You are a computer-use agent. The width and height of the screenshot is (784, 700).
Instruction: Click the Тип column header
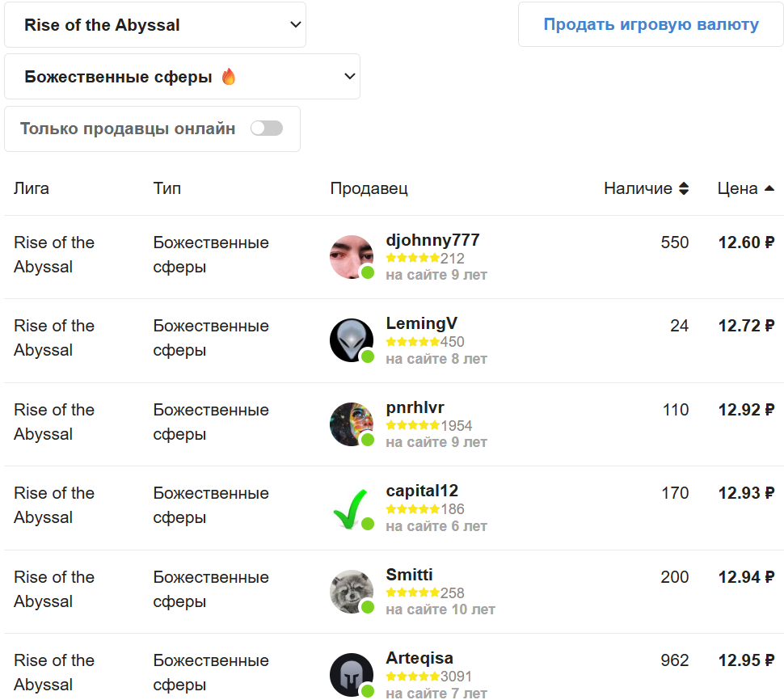click(167, 188)
